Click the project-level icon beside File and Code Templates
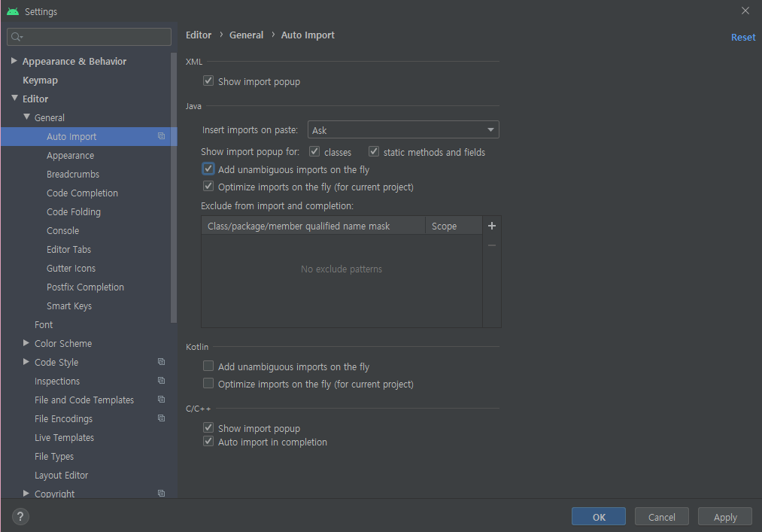The height and width of the screenshot is (532, 762). (x=161, y=400)
